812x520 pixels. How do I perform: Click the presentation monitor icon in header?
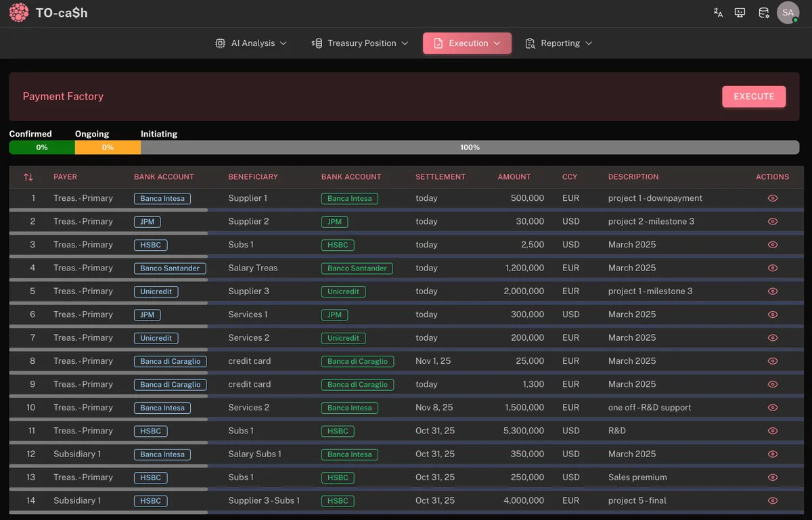click(740, 13)
